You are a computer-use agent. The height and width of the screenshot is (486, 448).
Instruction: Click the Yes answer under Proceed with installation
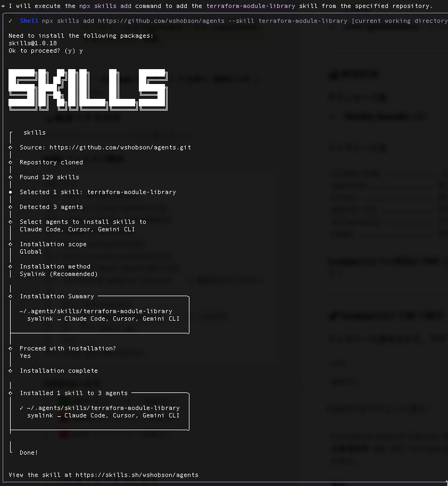point(26,356)
